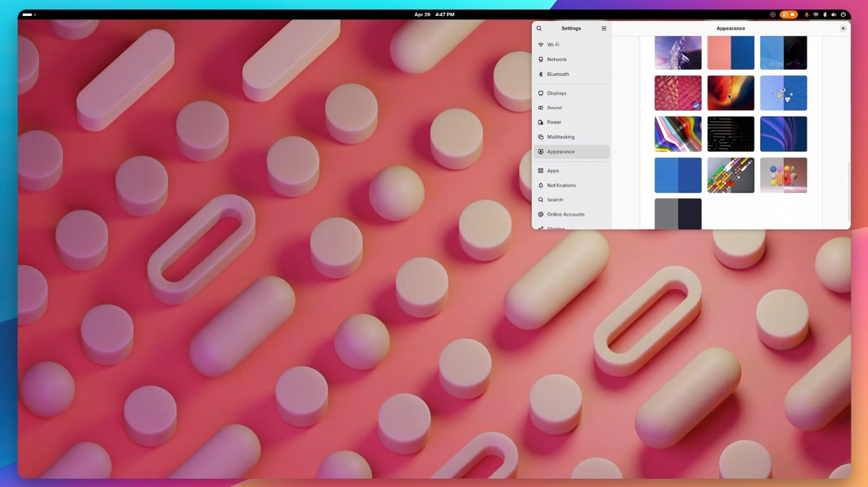Select the dark blue waves wallpaper

point(783,134)
